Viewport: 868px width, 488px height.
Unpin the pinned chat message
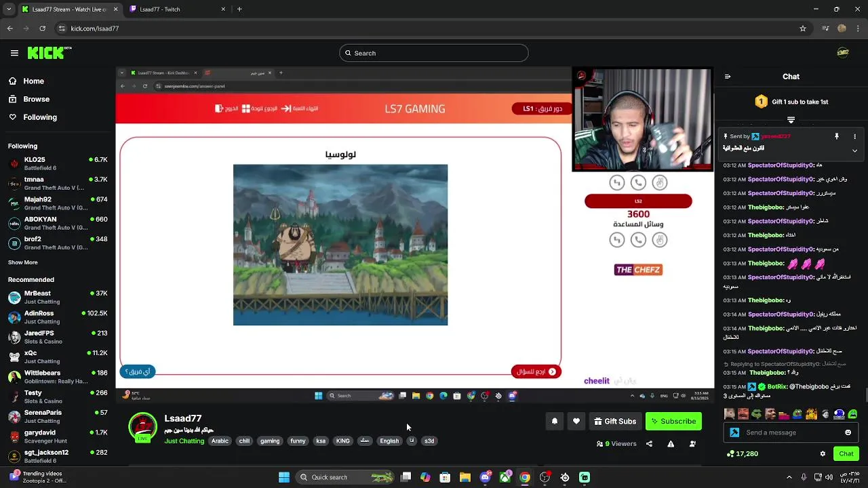click(x=837, y=136)
